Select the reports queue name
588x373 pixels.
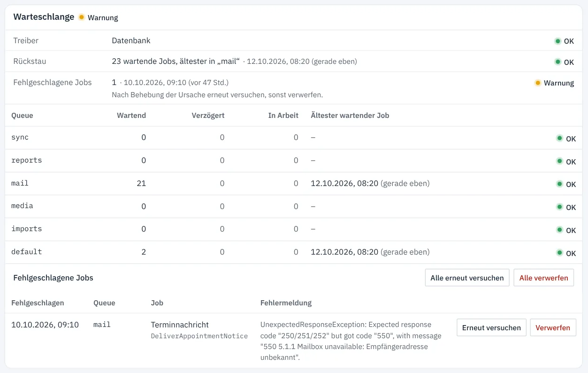pyautogui.click(x=27, y=160)
